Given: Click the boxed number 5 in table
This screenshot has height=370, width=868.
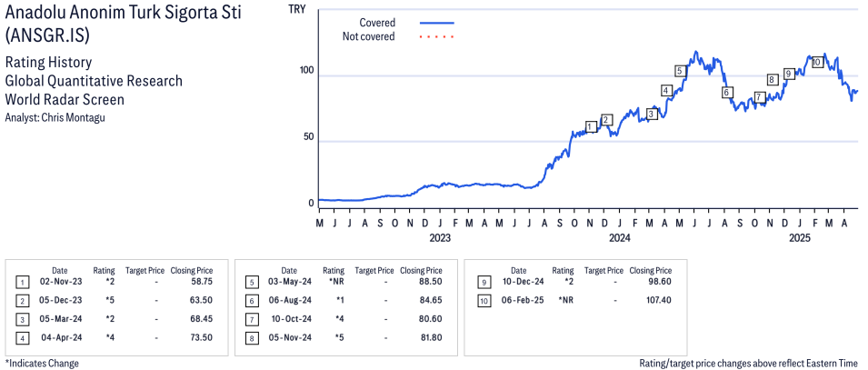Looking at the screenshot, I should 252,283.
